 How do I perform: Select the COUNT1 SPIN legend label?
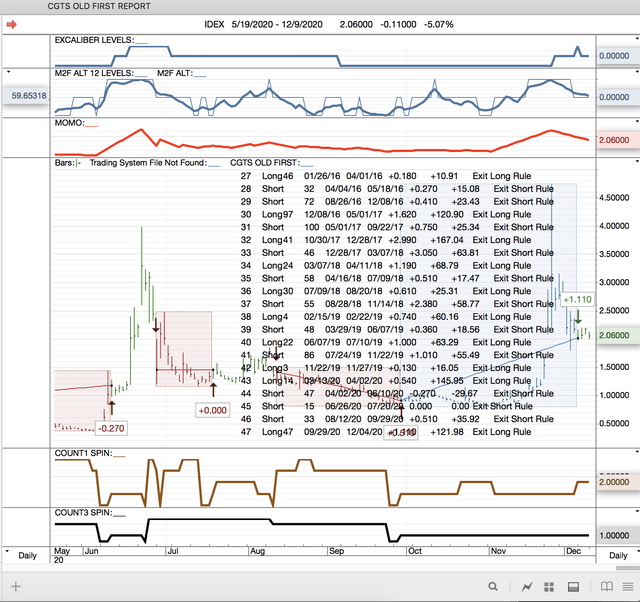83,453
